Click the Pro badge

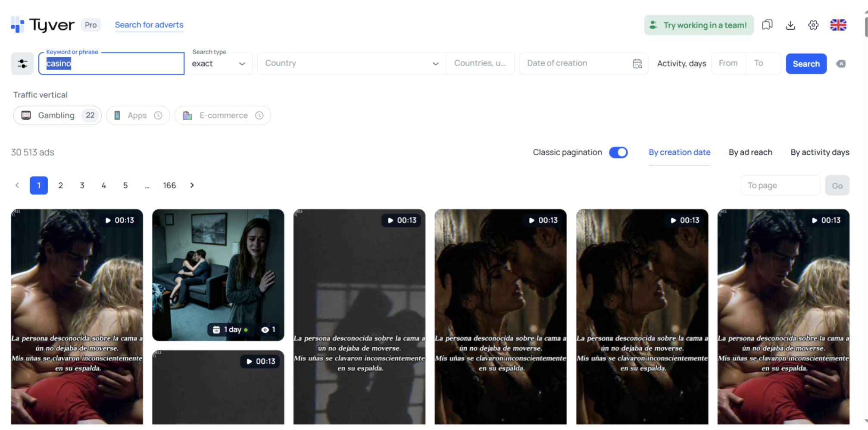click(91, 25)
